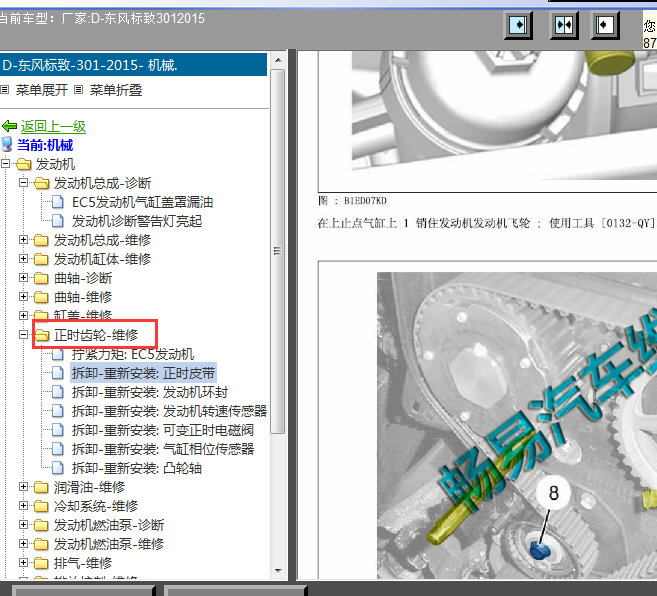The image size is (657, 596).
Task: Click the 发动机总成-维修 folder icon
Action: 41,240
